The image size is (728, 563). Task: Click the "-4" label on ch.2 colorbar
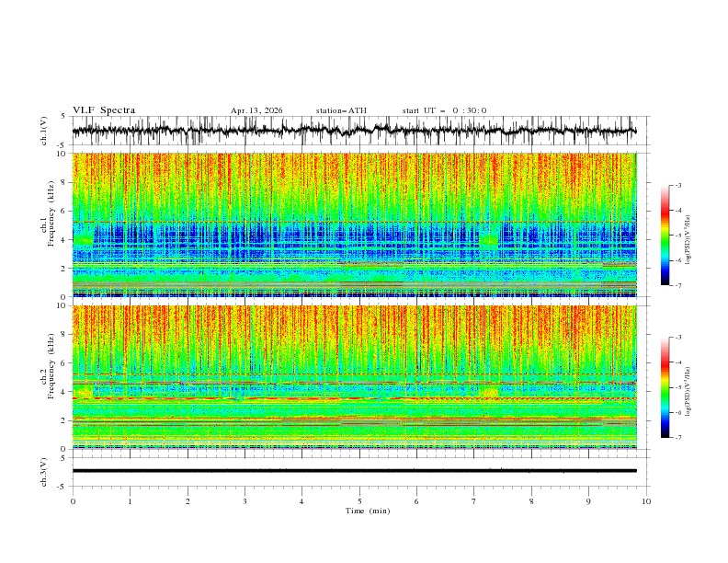click(x=678, y=362)
